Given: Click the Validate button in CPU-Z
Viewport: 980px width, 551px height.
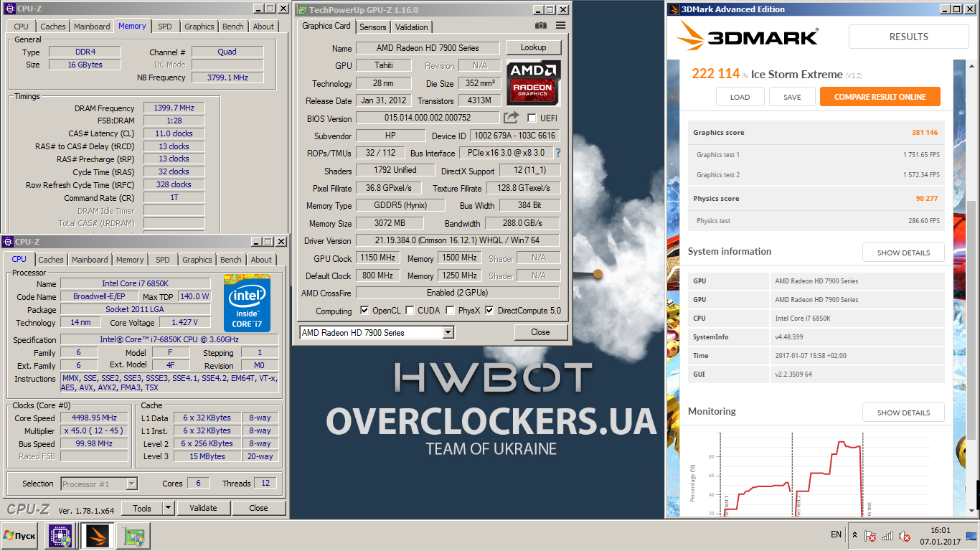Looking at the screenshot, I should click(203, 508).
